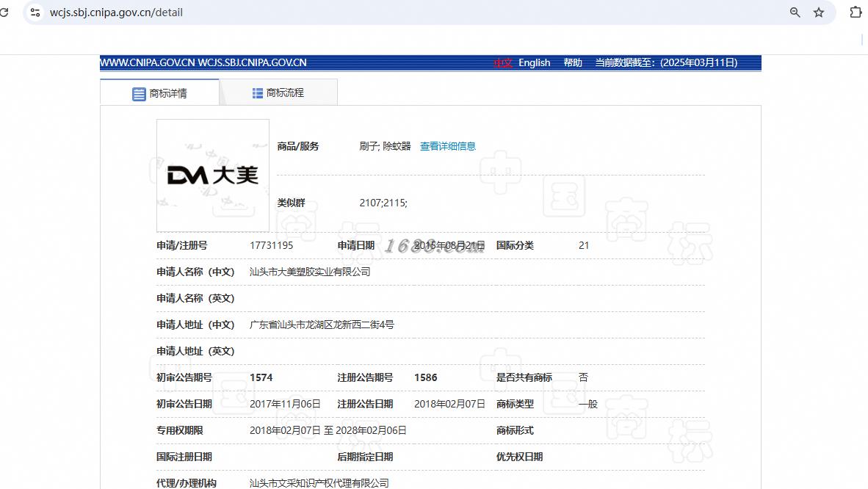Select similar group value 2107;2115;
Viewport: 868px width, 489px height.
pos(383,203)
